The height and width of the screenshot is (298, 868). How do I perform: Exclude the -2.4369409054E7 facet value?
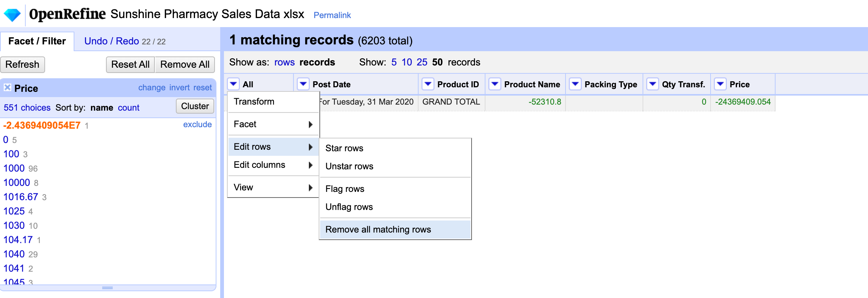[197, 125]
